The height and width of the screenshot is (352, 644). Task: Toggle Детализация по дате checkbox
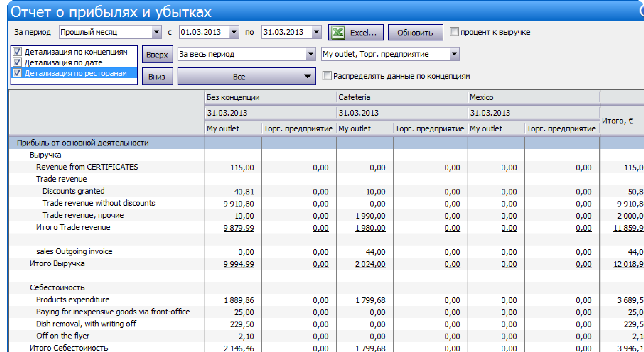tap(17, 62)
